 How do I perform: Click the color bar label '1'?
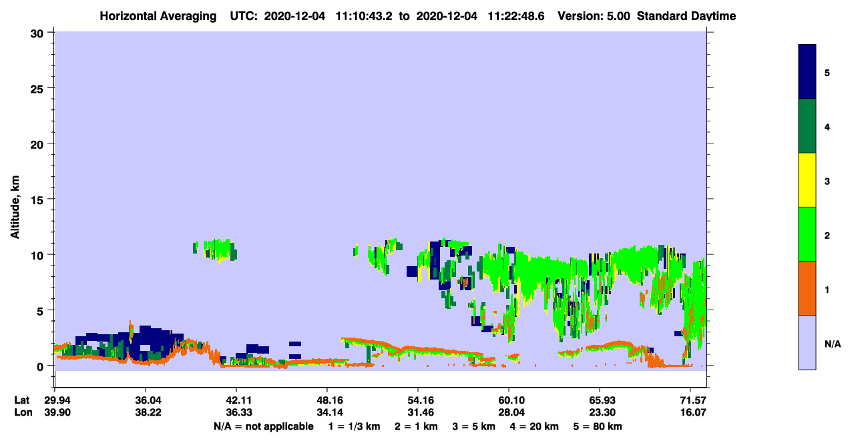(x=827, y=290)
